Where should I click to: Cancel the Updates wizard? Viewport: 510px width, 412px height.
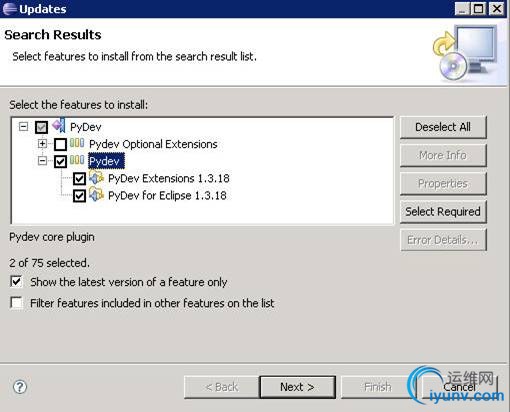(459, 387)
